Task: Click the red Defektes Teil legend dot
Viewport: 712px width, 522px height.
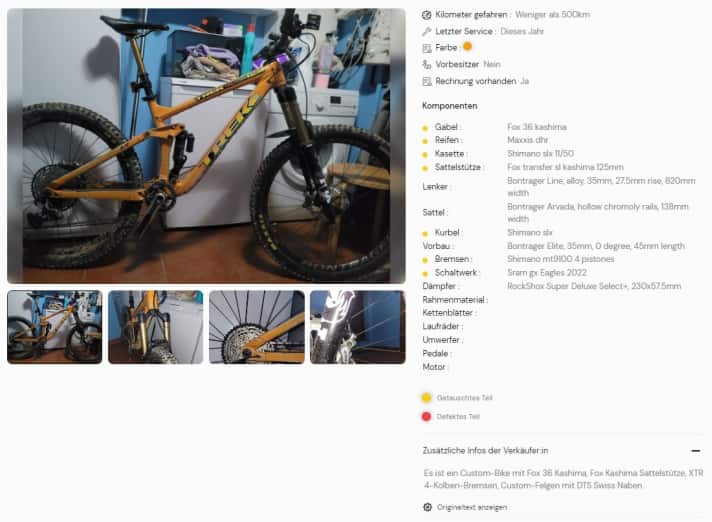Action: [426, 416]
